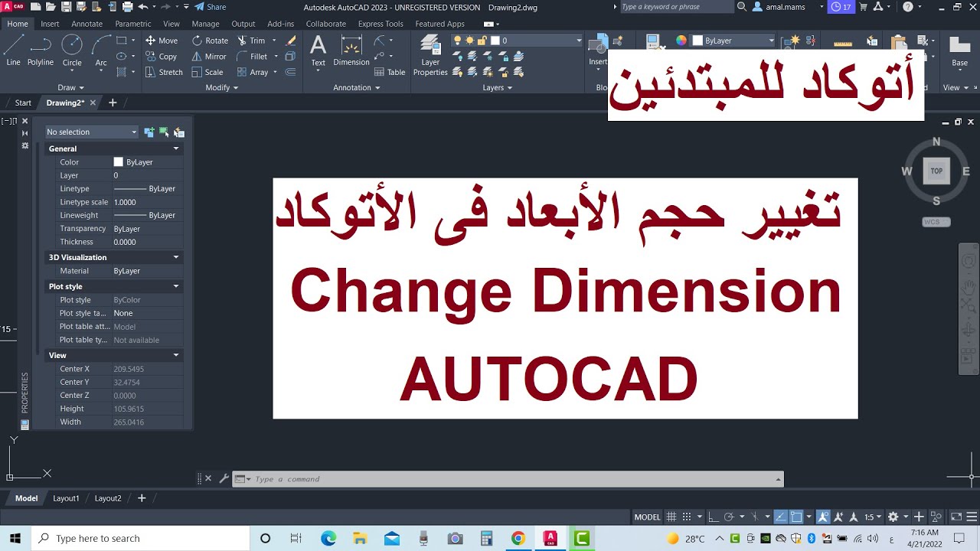The width and height of the screenshot is (980, 551).
Task: Toggle annotation object visibility
Action: pos(823,517)
